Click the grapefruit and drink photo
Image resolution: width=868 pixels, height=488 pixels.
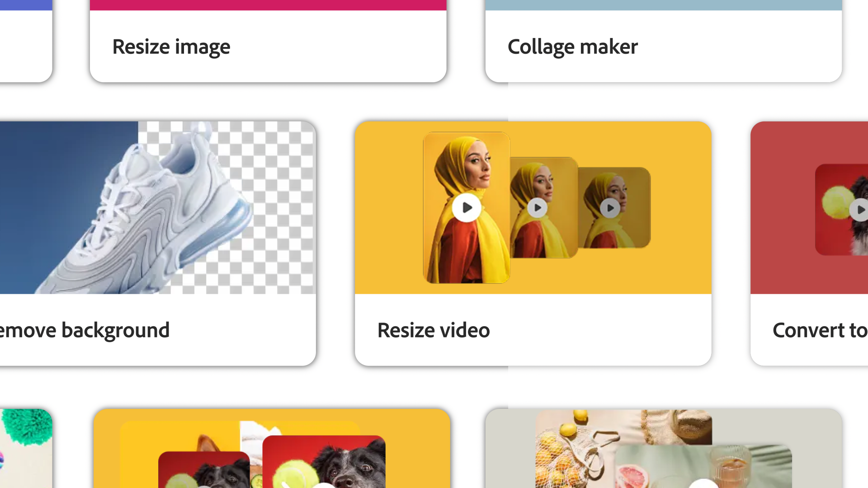pos(703,466)
